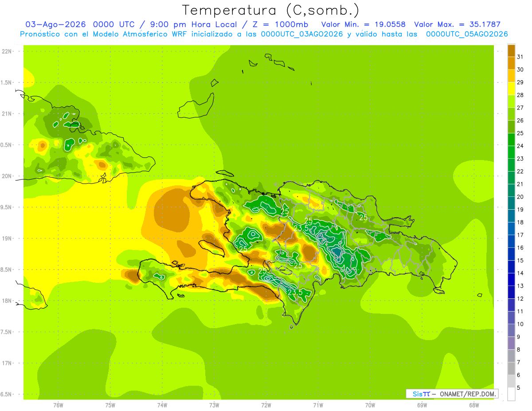
Task: Click the '30' colorbar scale value
Action: pyautogui.click(x=520, y=69)
